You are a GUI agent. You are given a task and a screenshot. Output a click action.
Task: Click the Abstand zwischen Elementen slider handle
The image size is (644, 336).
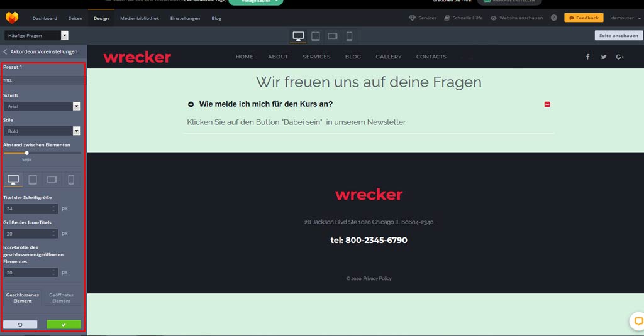pyautogui.click(x=26, y=153)
